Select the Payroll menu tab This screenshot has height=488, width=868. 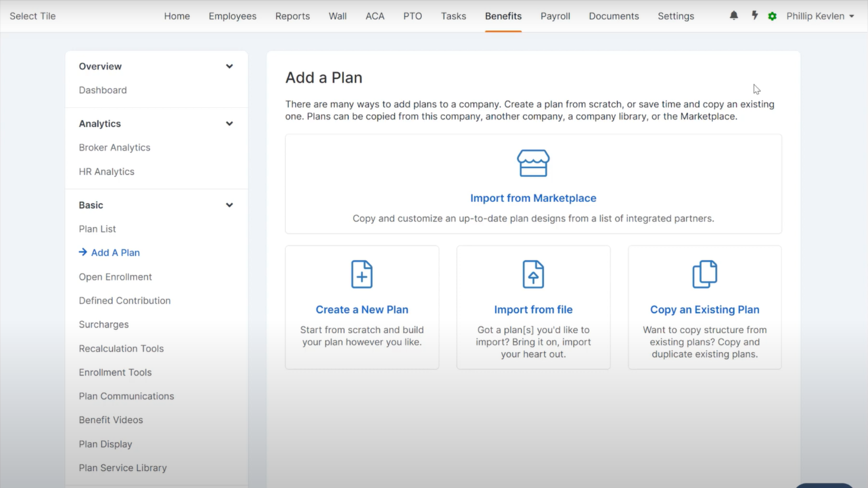[x=555, y=16]
